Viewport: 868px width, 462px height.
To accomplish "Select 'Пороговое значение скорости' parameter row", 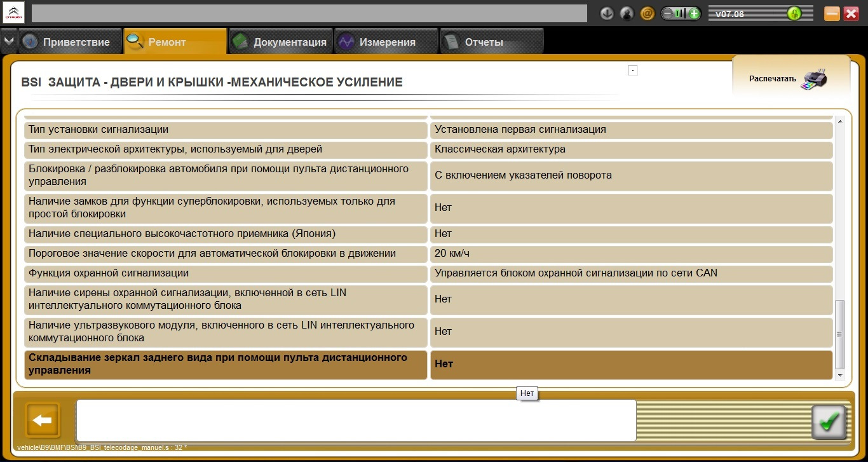I will point(226,254).
